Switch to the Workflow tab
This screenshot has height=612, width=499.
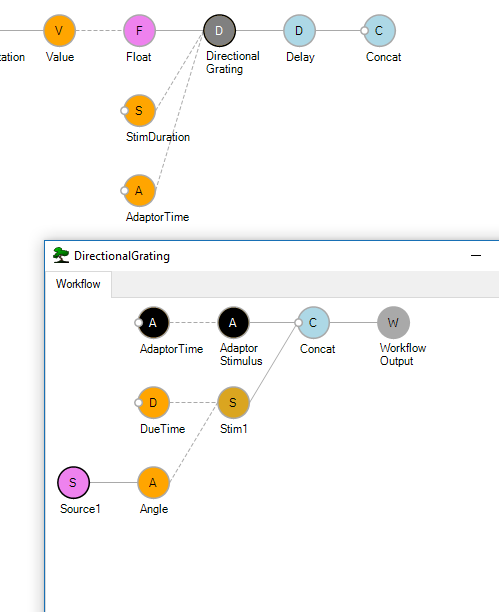(x=78, y=284)
